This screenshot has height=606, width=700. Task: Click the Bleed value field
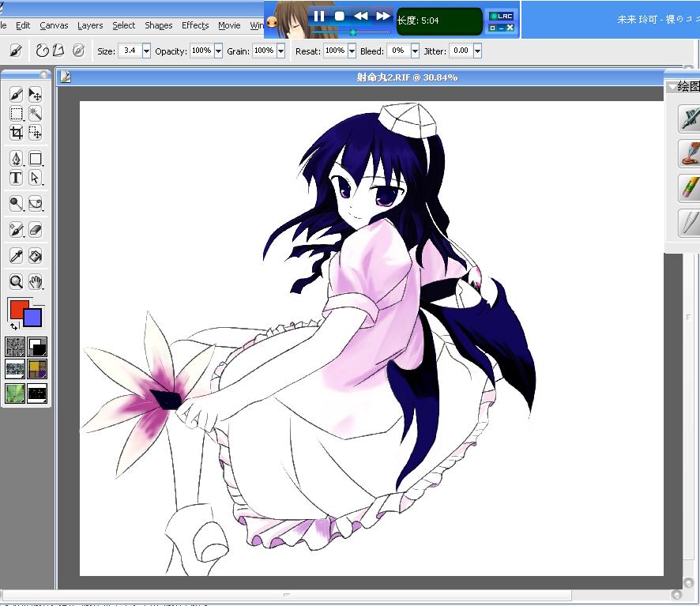tap(398, 51)
